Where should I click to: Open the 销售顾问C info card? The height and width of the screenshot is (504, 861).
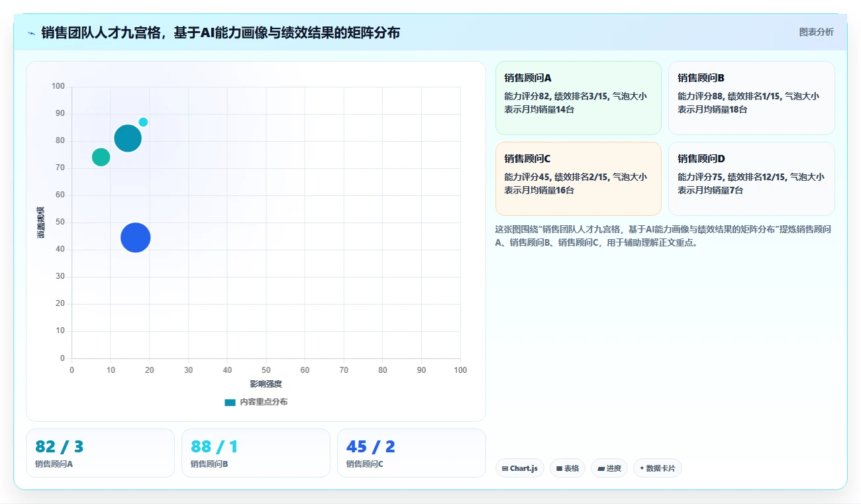[x=578, y=179]
